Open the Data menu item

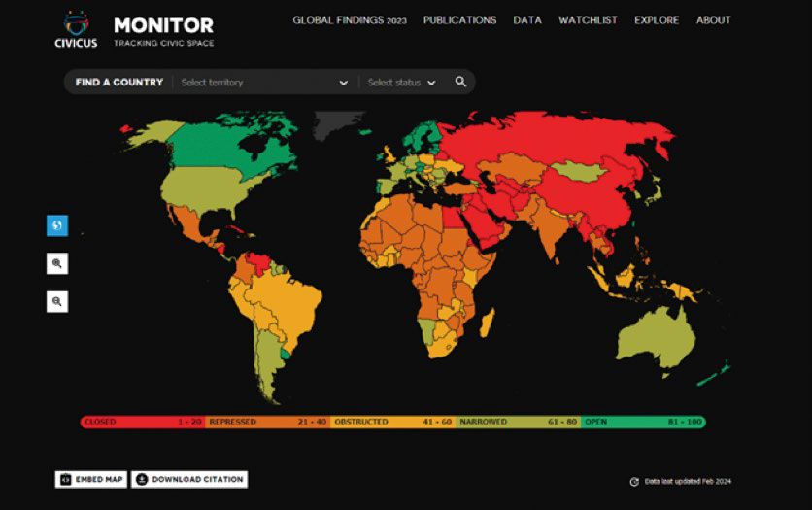[x=527, y=20]
